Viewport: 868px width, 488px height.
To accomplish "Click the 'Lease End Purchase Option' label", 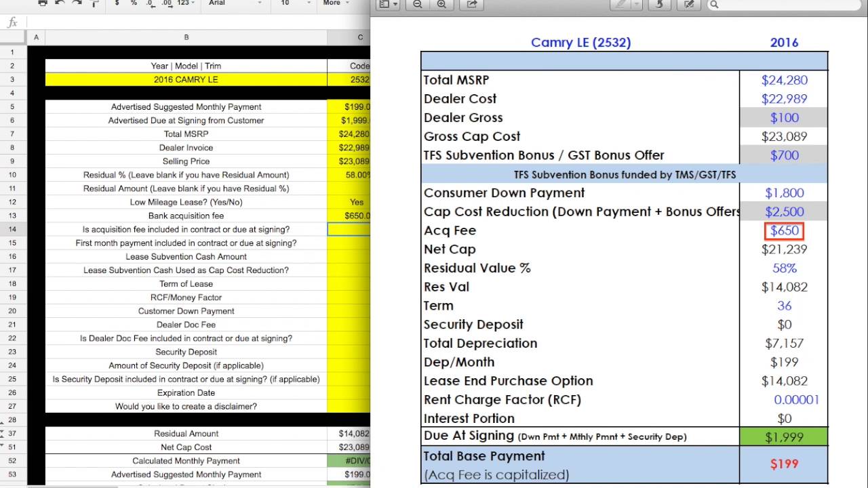I will click(x=508, y=381).
